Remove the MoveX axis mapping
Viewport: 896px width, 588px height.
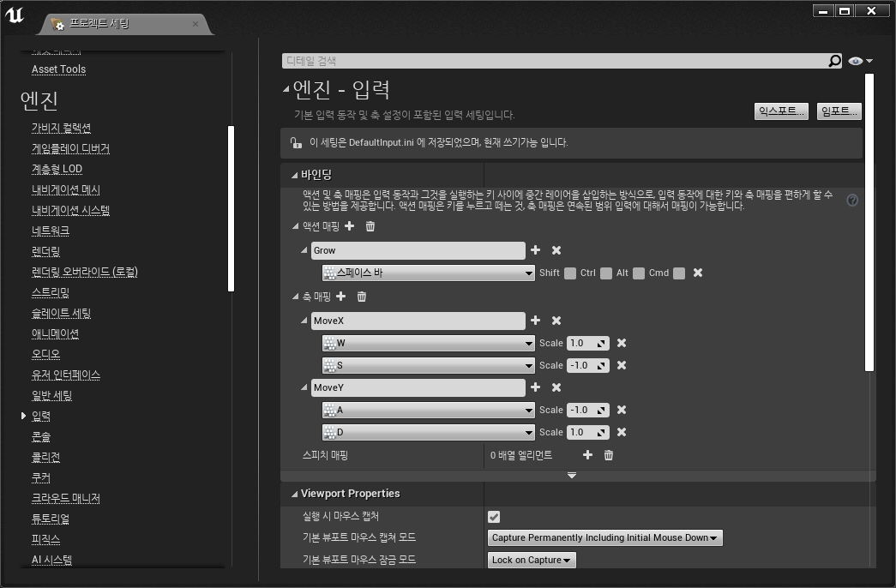coord(556,321)
